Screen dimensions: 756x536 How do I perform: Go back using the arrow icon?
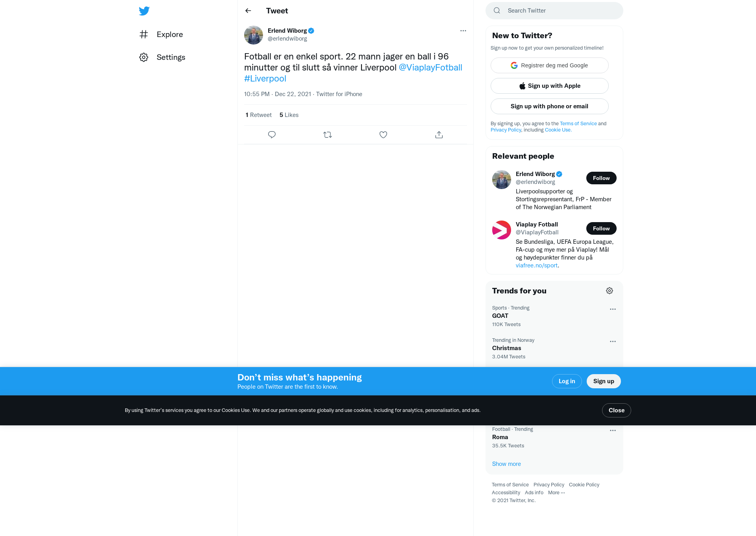(248, 11)
